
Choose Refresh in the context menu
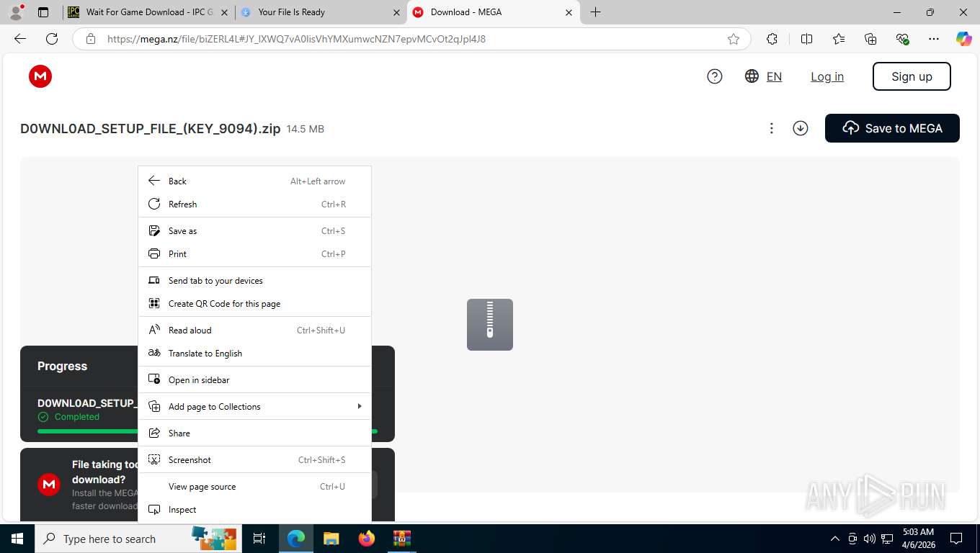click(x=254, y=204)
